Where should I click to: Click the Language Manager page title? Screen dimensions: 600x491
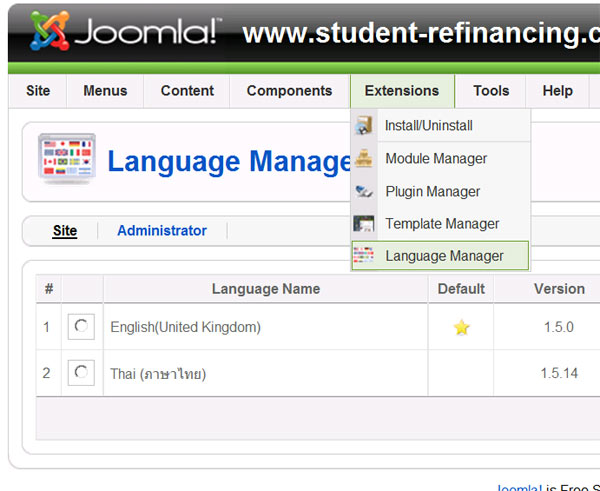[229, 162]
